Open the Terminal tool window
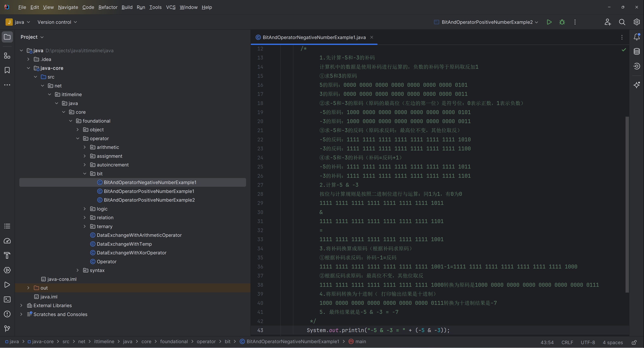This screenshot has height=348, width=644. pos(7,299)
